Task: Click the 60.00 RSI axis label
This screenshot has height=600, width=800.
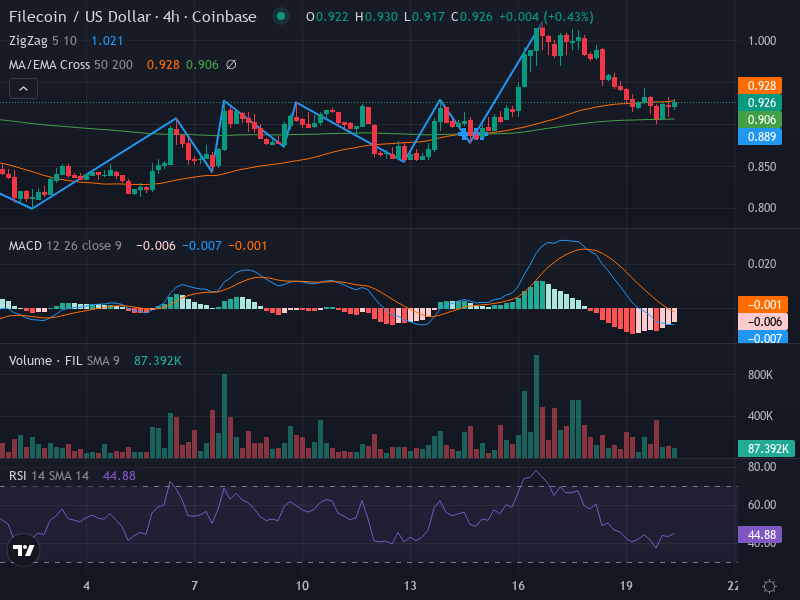Action: tap(762, 505)
